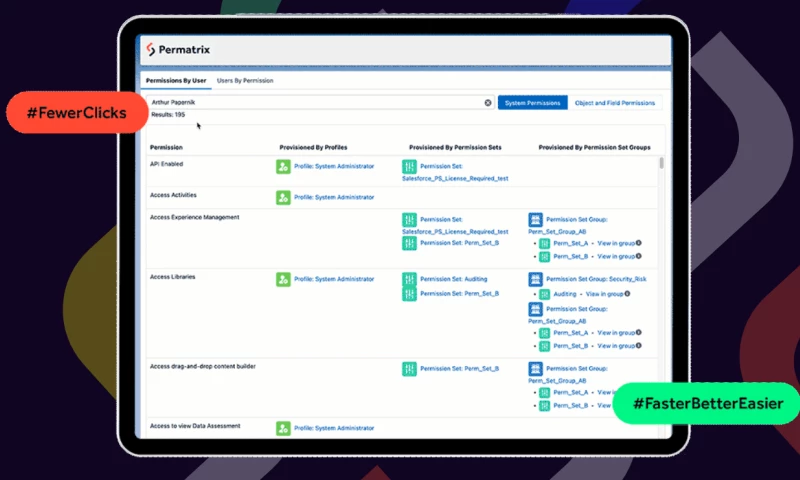Click the Permatrix logo icon
This screenshot has width=800, height=480.
point(151,50)
